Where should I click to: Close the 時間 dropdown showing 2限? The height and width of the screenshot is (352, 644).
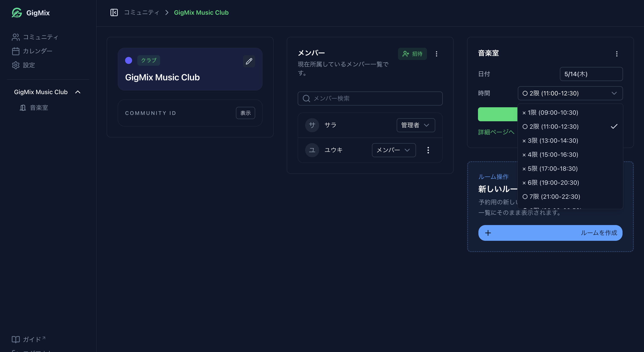click(x=570, y=93)
